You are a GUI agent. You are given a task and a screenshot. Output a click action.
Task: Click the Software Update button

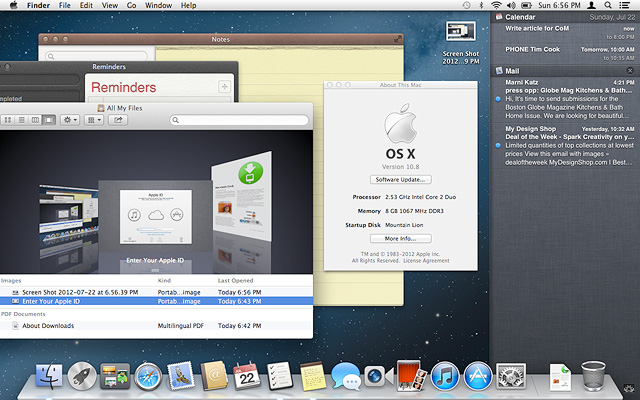coord(400,179)
